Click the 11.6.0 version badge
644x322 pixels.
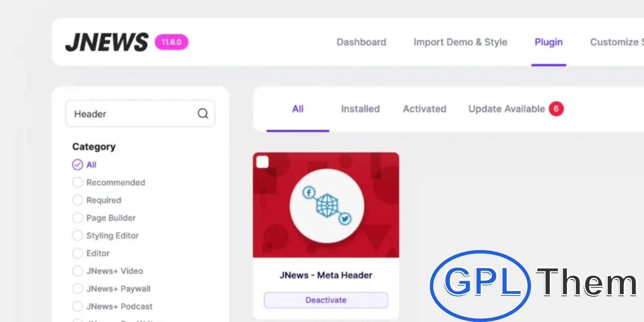click(x=171, y=42)
